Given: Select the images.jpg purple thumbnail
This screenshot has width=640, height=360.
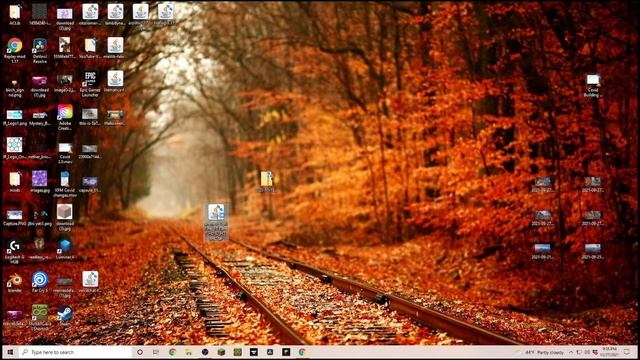Looking at the screenshot, I should [40, 181].
